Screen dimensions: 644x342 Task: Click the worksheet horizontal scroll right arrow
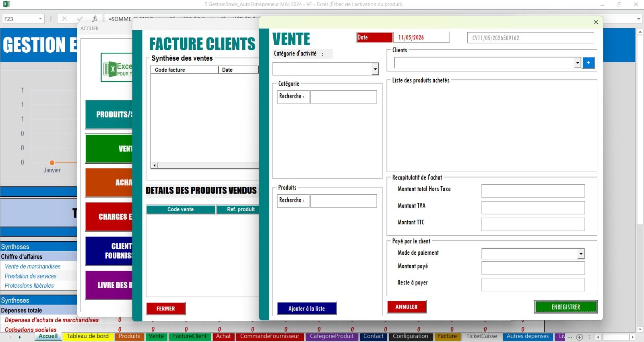(632, 337)
